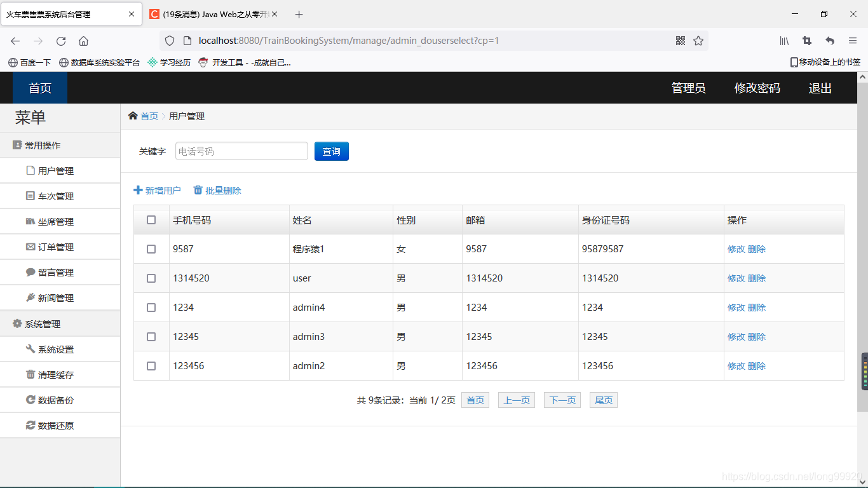
Task: Click the 常用操作 section icon
Action: [17, 145]
